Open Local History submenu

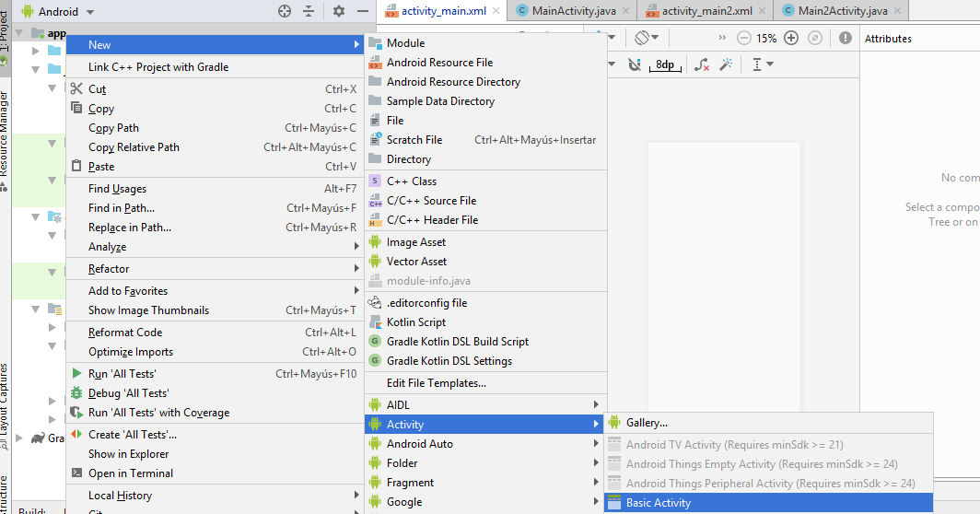click(215, 496)
